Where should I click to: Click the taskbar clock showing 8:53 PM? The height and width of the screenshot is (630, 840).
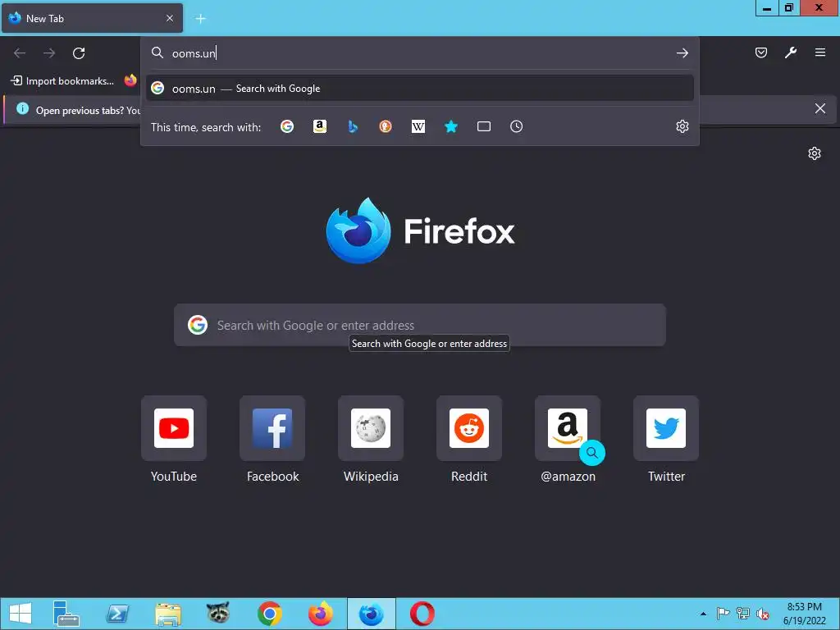804,614
